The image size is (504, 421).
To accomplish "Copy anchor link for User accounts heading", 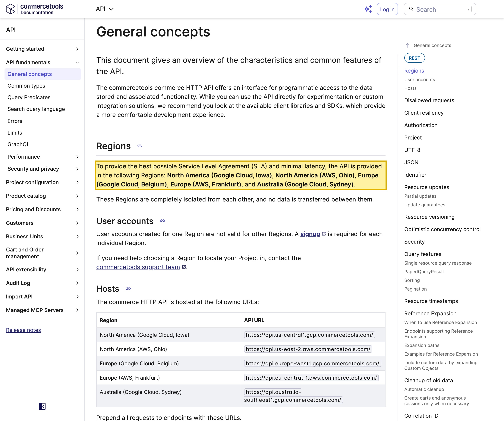I will coord(162,221).
